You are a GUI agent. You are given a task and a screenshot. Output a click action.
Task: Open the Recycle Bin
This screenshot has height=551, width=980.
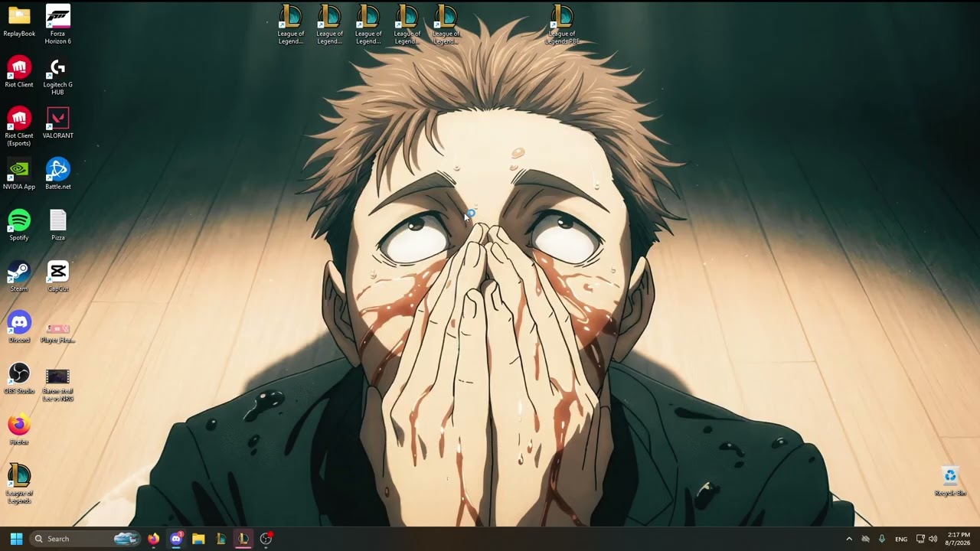[950, 481]
